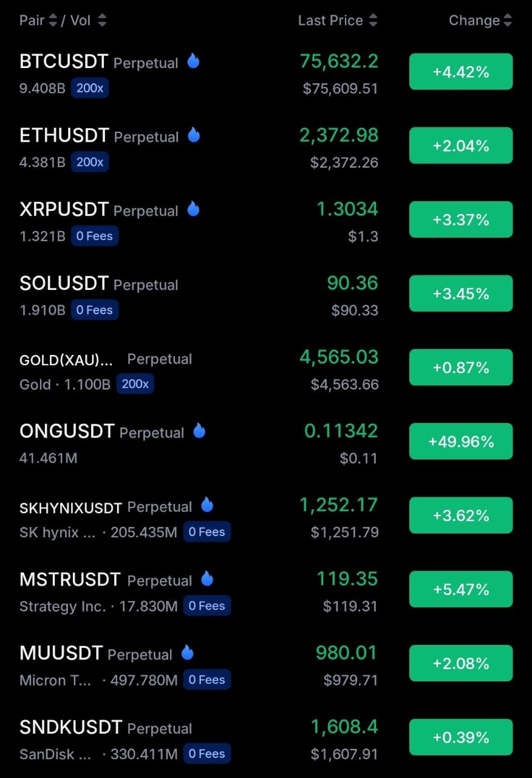The image size is (532, 778).
Task: Sort by Last Price column arrows
Action: click(x=373, y=21)
